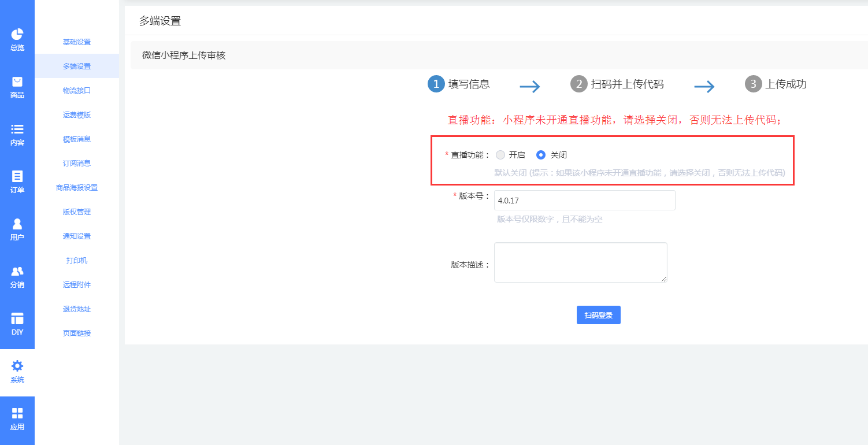Open the 商品 shopping bag icon
868x445 pixels.
click(17, 82)
